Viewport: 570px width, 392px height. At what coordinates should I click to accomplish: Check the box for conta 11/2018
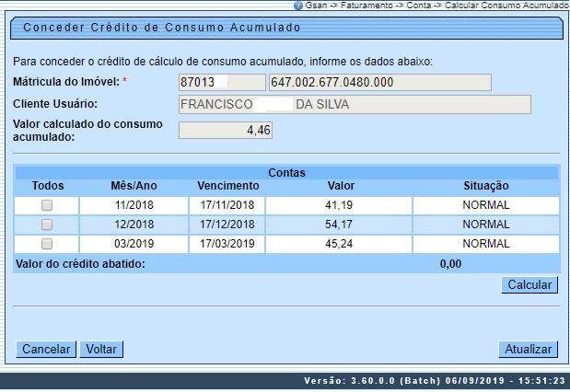tap(47, 205)
